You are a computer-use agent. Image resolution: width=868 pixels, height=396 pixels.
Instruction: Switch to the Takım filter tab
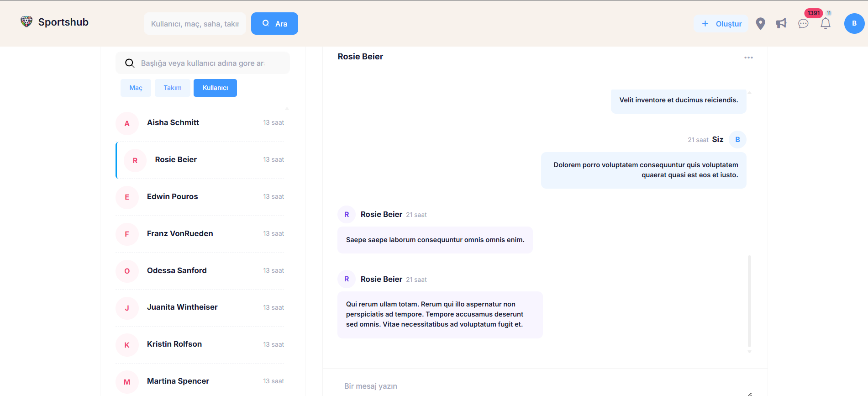(x=173, y=88)
